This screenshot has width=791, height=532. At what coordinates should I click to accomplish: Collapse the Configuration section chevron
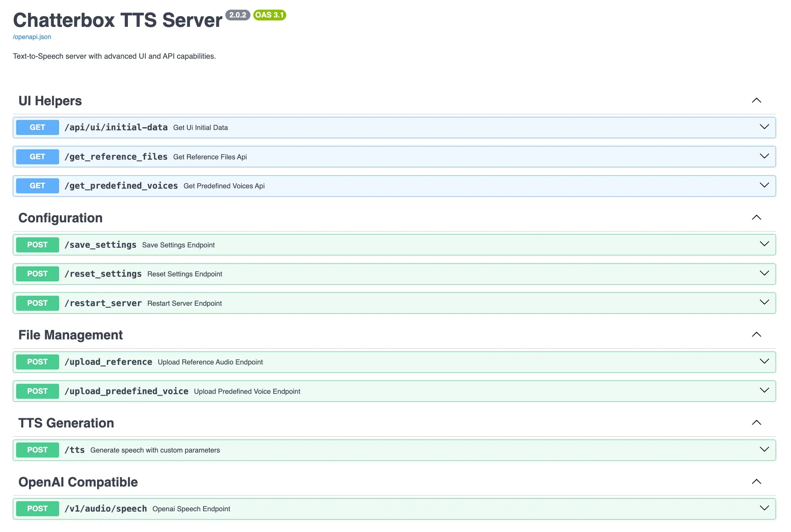pos(756,218)
